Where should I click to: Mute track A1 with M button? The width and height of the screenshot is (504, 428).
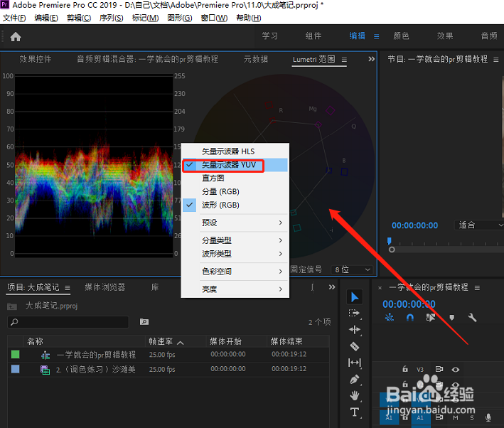tap(456, 418)
